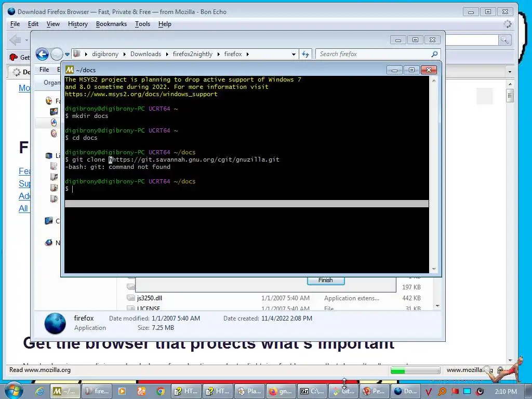Switch to the 'Do...' Bon Echo taskbar button
Screen dimensions: 532x399
point(406,391)
